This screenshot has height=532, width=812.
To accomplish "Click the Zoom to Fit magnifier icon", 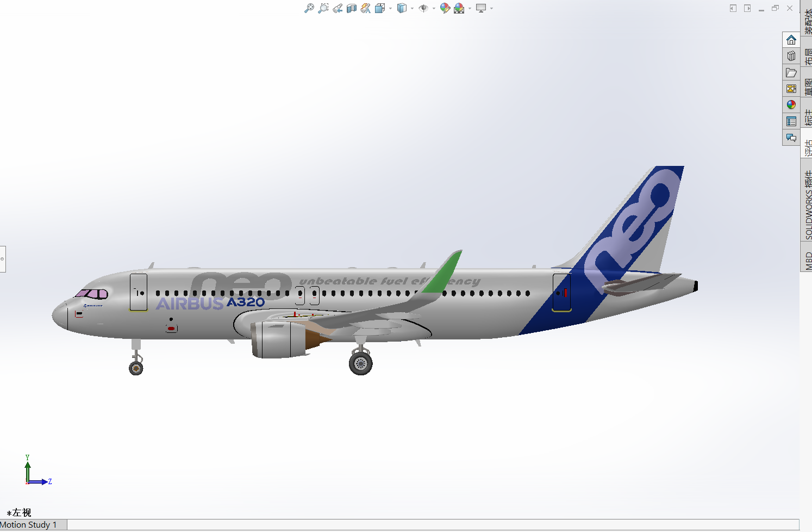I will [309, 8].
